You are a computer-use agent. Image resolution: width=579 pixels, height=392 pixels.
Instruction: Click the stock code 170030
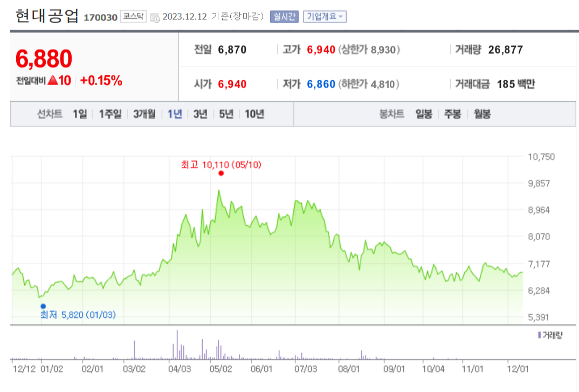(100, 18)
